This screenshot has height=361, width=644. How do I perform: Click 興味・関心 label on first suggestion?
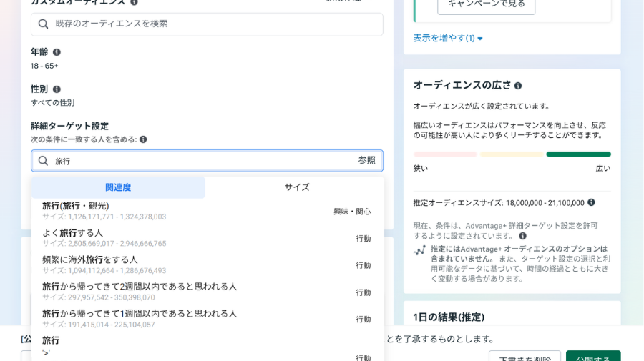(352, 212)
